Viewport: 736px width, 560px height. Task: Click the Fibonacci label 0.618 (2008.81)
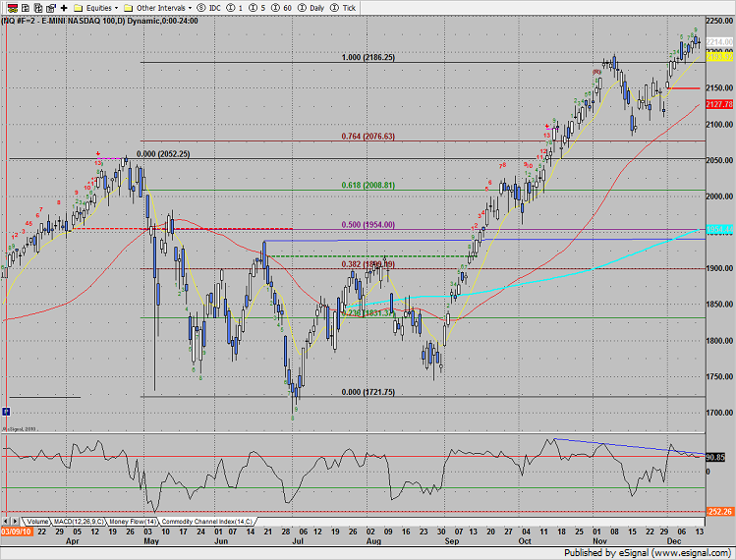pyautogui.click(x=368, y=185)
